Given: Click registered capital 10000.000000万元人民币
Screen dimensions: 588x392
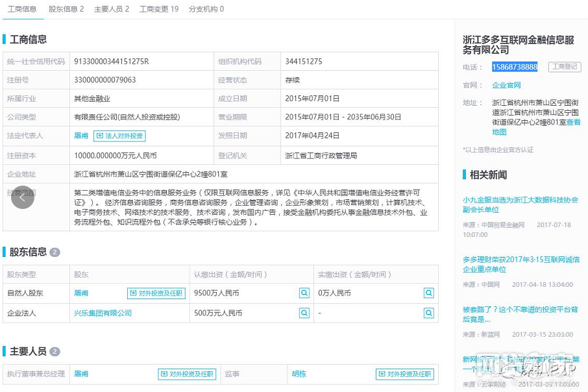Looking at the screenshot, I should coord(116,156).
